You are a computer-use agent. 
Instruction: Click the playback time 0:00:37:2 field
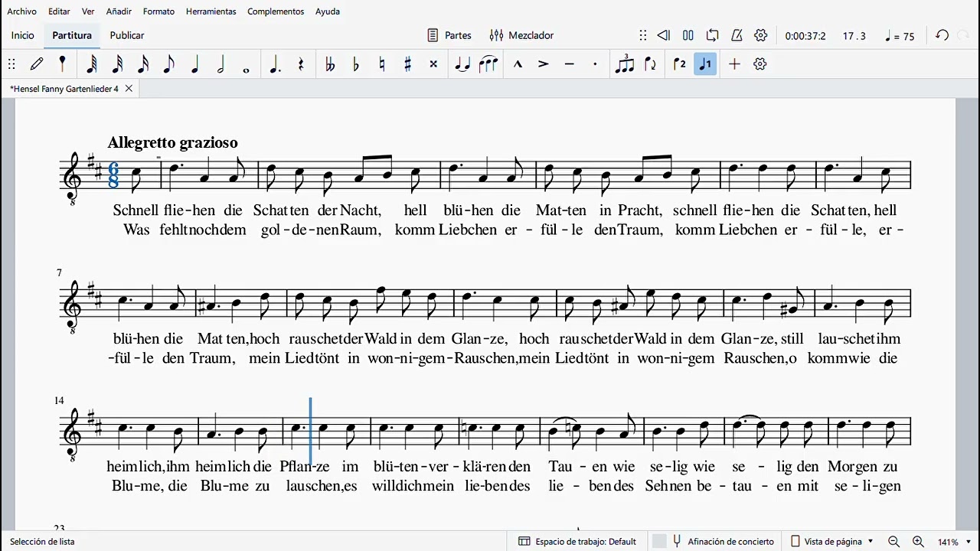(805, 36)
